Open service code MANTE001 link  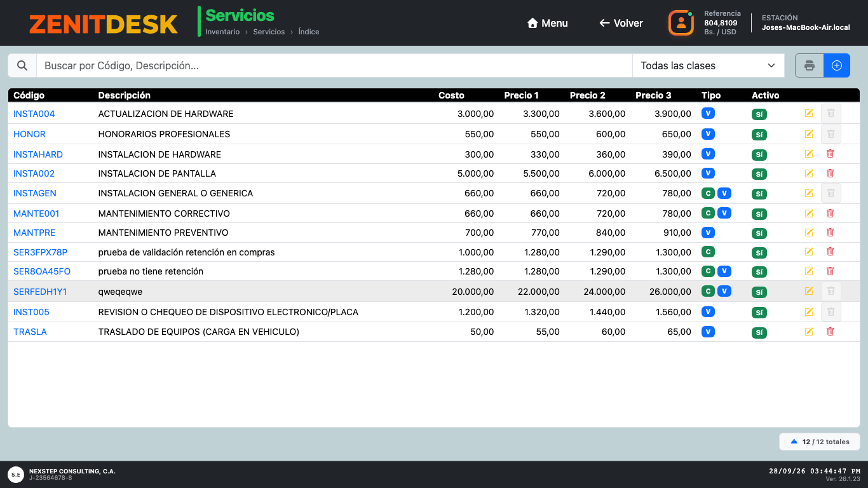pyautogui.click(x=36, y=213)
